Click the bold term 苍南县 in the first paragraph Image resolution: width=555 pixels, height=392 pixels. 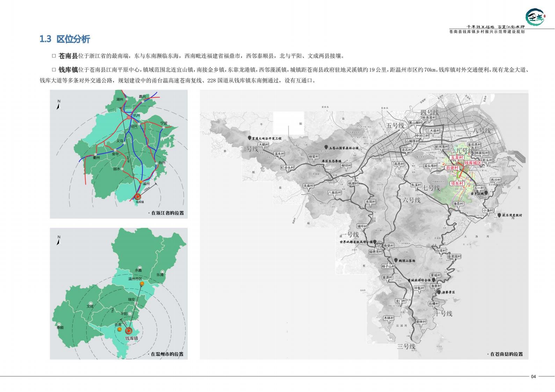pos(68,56)
